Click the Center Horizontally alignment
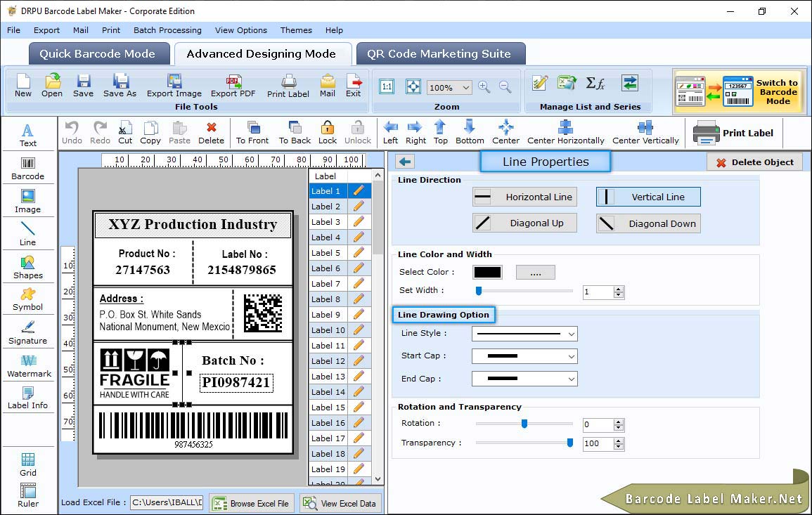 (565, 133)
